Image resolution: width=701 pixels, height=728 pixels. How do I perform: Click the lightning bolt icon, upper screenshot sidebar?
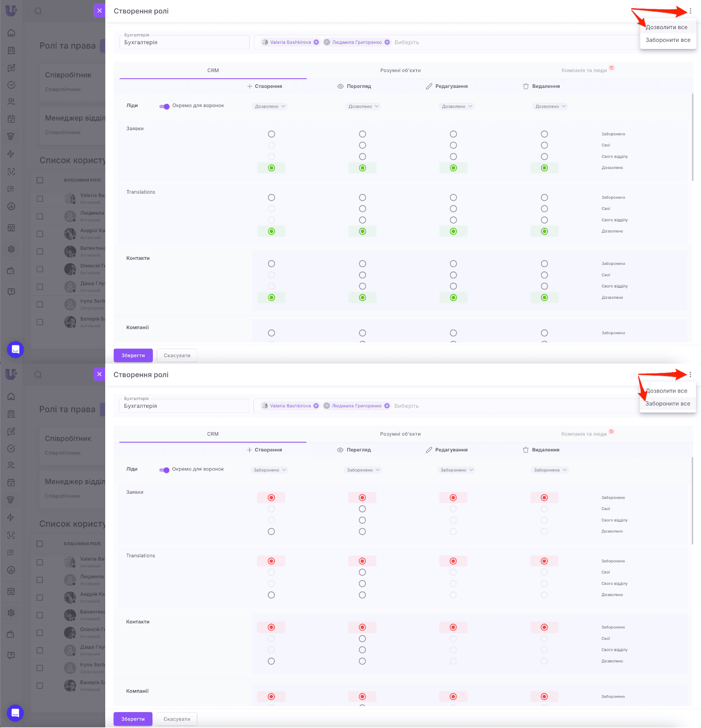tap(11, 154)
